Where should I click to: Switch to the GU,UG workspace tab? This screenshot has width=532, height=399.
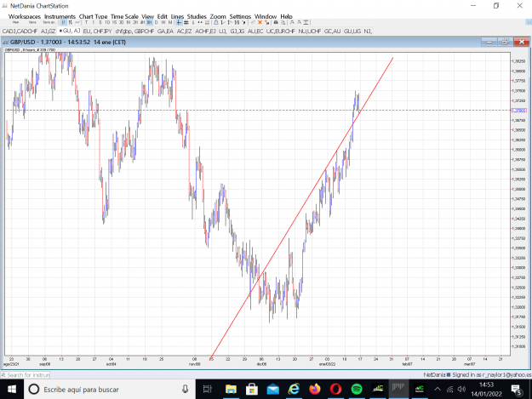pyautogui.click(x=352, y=31)
